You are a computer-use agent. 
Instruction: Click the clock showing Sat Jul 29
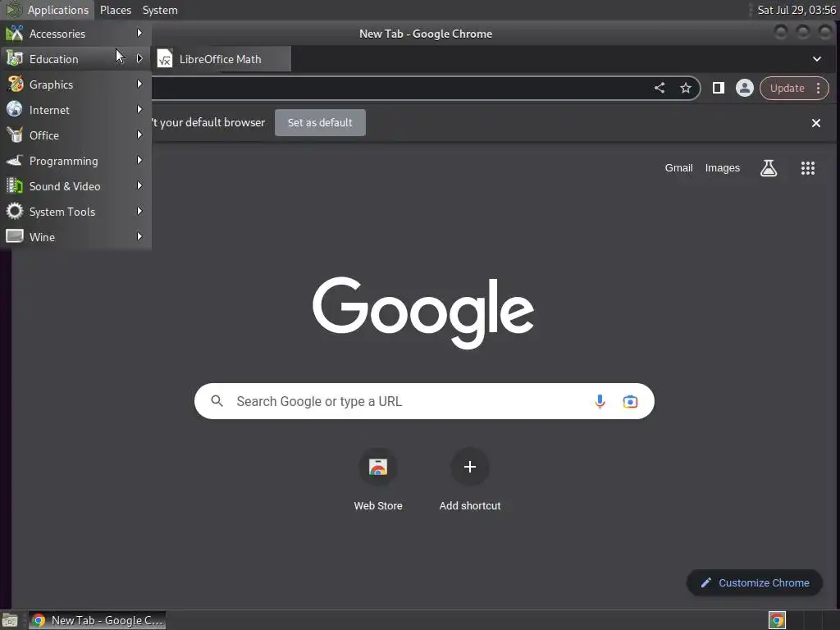(x=796, y=10)
